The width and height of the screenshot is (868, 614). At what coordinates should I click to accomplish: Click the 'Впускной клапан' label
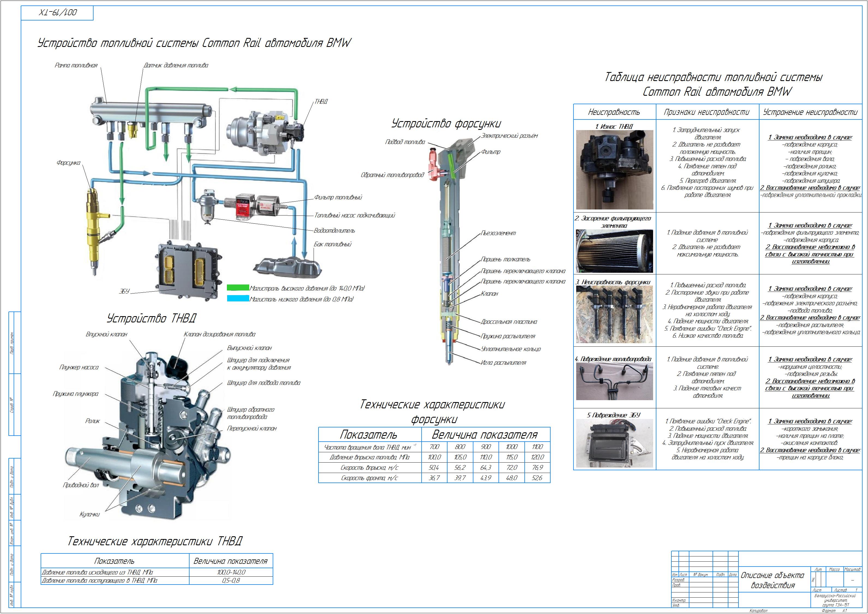click(107, 334)
